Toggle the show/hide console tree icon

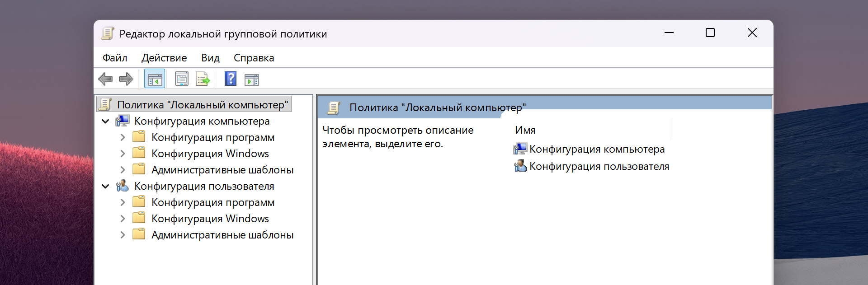[x=155, y=79]
